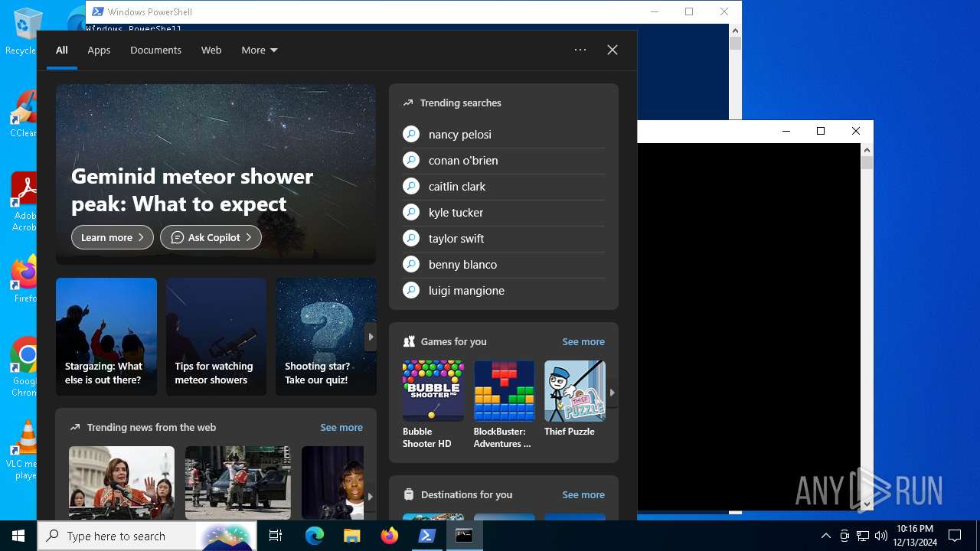Open the search panel options ellipsis
The width and height of the screenshot is (980, 551).
pos(580,50)
